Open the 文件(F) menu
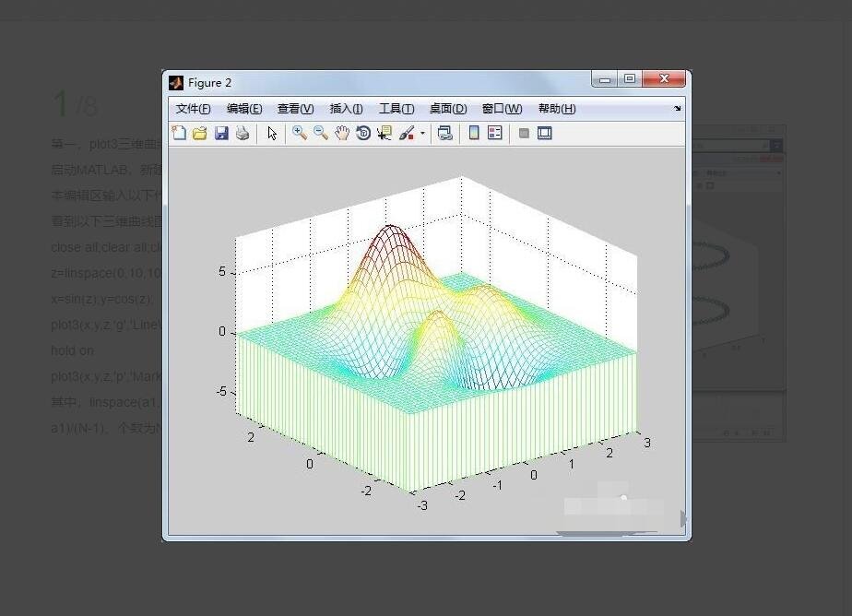 [194, 109]
